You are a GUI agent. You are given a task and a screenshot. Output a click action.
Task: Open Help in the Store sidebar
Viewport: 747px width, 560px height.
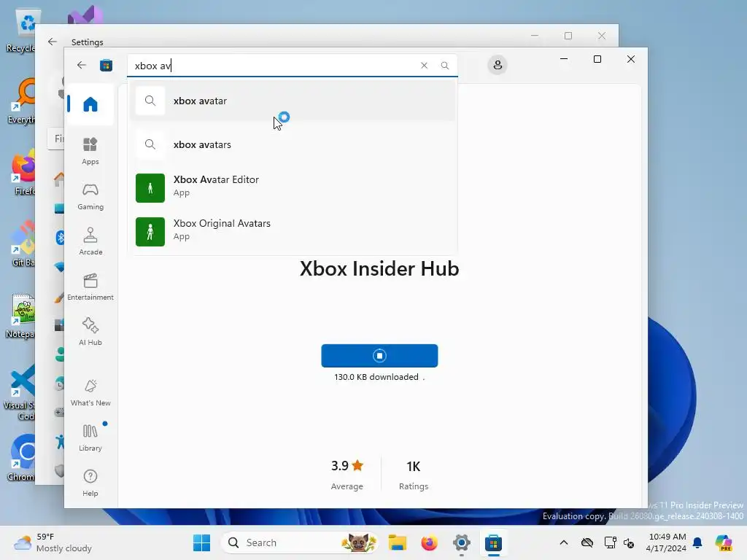tap(90, 483)
